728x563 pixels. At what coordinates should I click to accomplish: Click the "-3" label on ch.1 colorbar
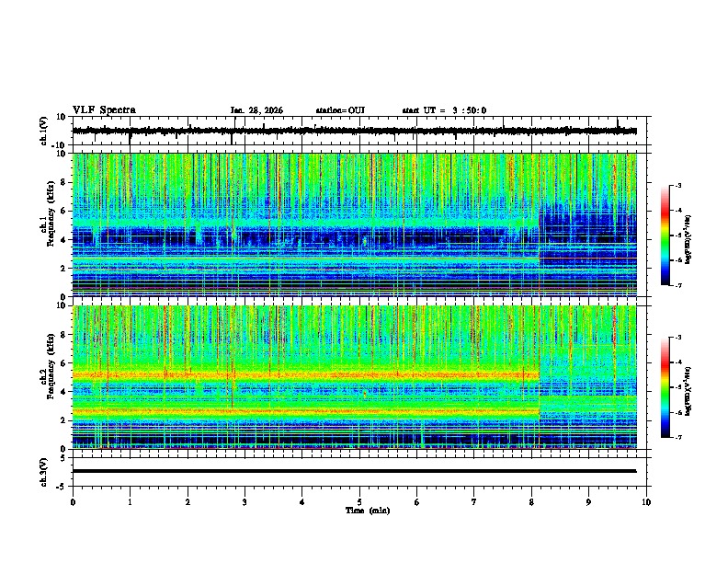678,186
